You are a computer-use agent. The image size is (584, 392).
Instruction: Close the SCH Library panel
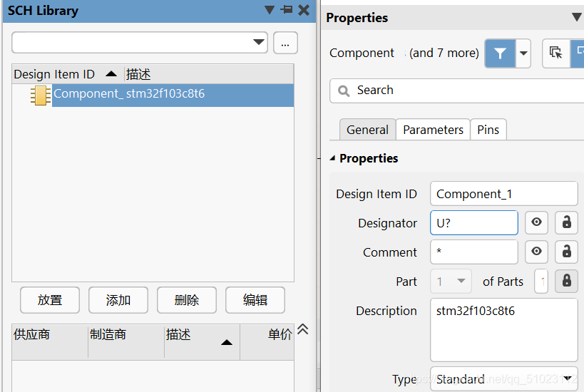click(x=304, y=10)
